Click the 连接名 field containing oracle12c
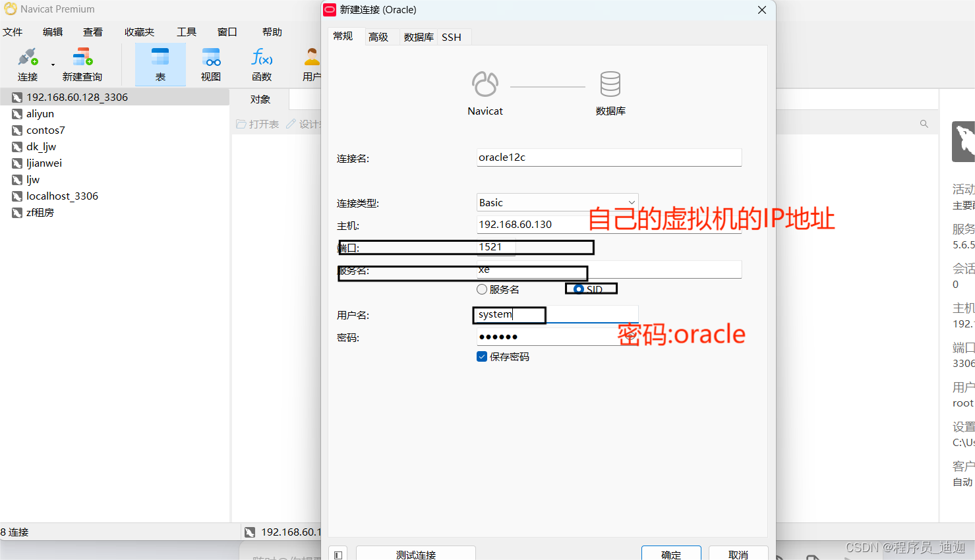The height and width of the screenshot is (560, 975). coord(609,157)
